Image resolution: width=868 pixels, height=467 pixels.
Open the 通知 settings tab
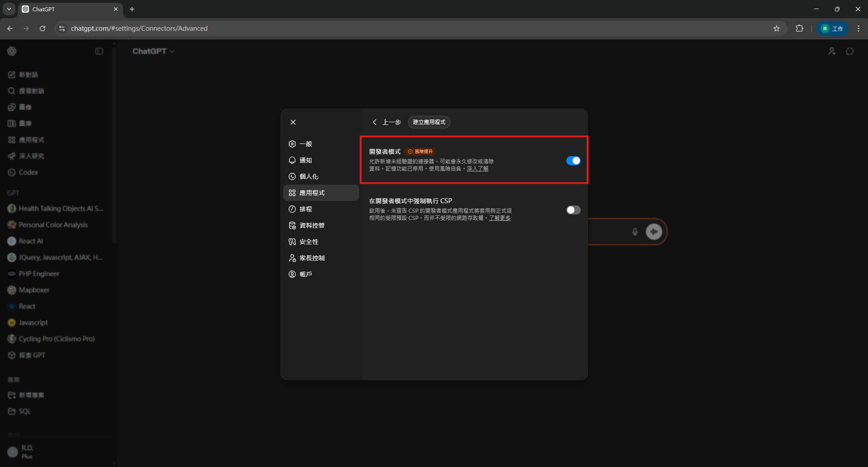pos(321,160)
